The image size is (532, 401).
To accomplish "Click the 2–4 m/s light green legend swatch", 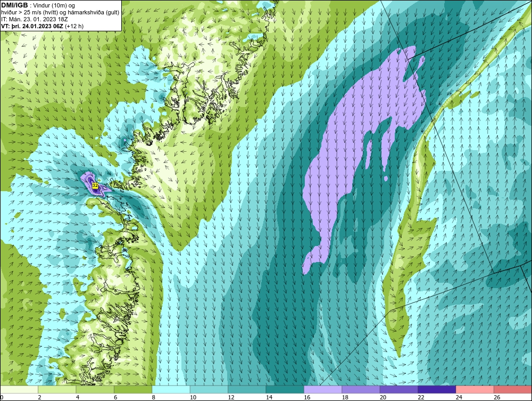I will coord(57,389).
